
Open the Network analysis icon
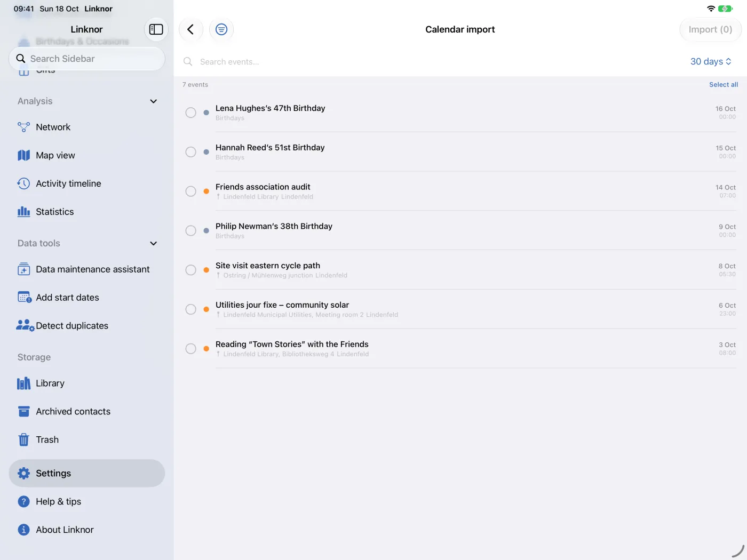[23, 127]
